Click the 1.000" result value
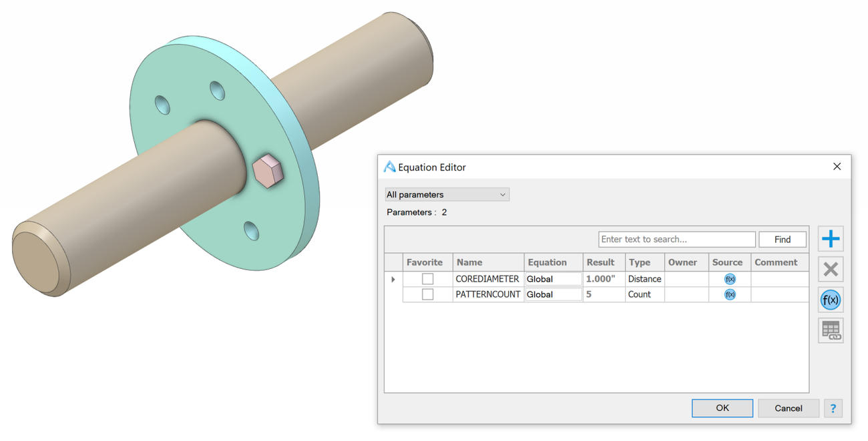 coord(600,279)
